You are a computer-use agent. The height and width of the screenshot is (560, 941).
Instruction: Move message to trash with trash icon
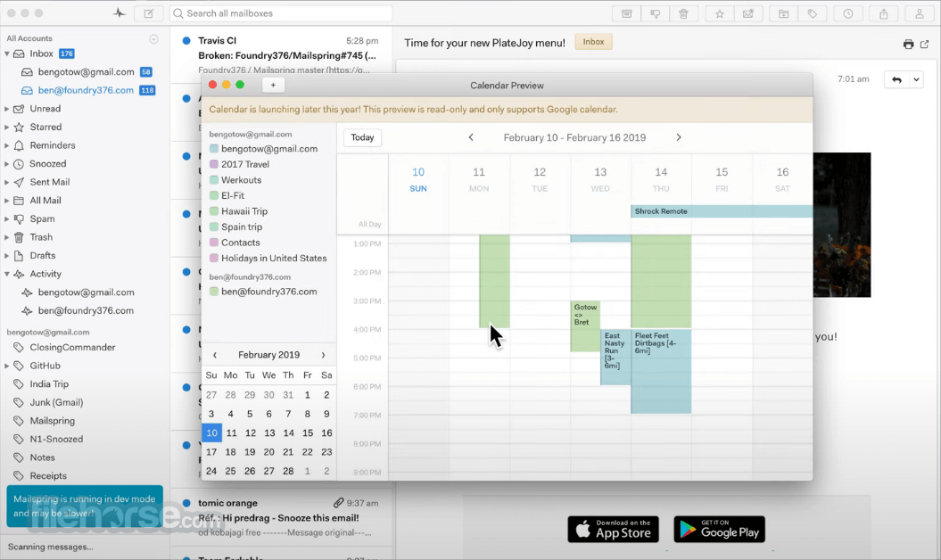[683, 13]
